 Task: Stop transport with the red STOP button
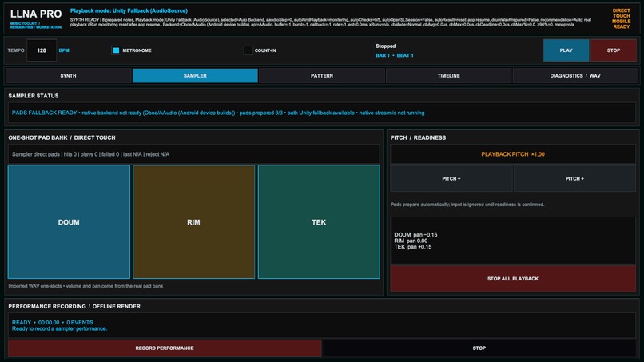[614, 50]
